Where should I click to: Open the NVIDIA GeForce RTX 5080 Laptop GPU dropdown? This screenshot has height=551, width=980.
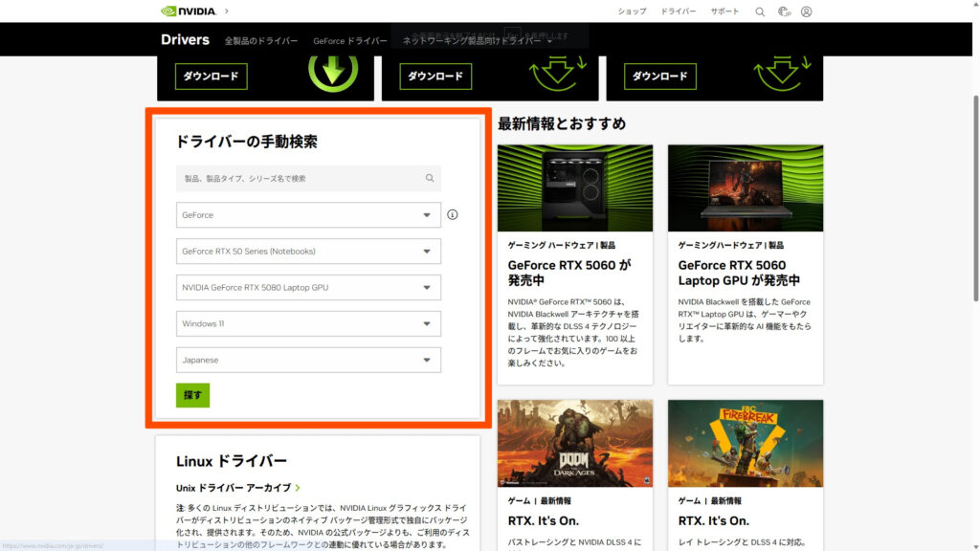click(x=308, y=287)
